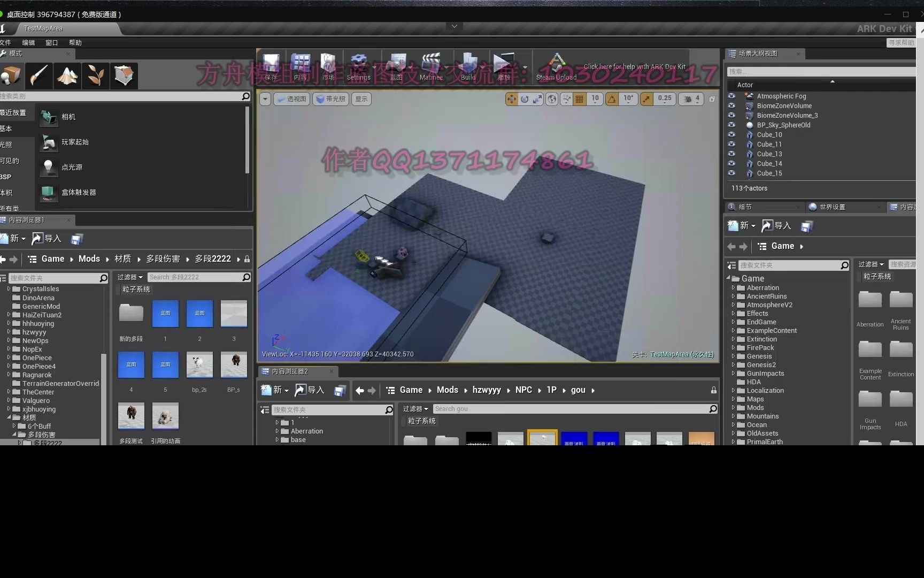
Task: Select the Foliage mode tool
Action: [96, 75]
